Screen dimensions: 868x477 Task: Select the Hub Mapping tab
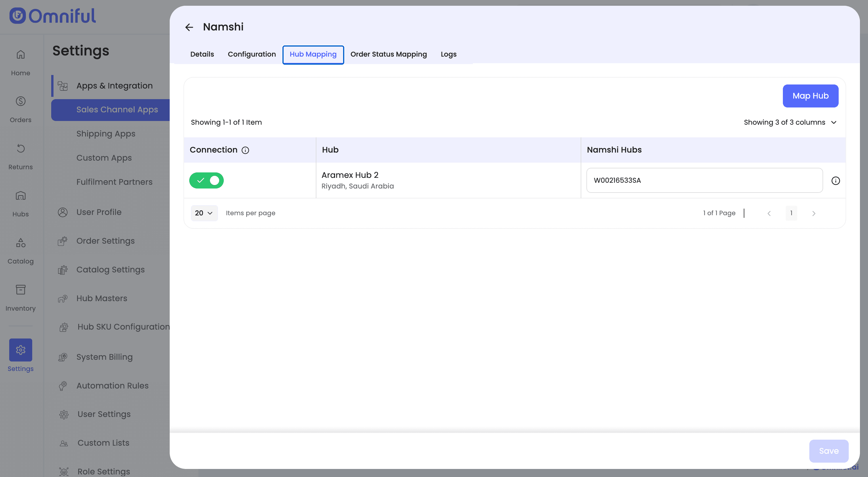point(313,55)
